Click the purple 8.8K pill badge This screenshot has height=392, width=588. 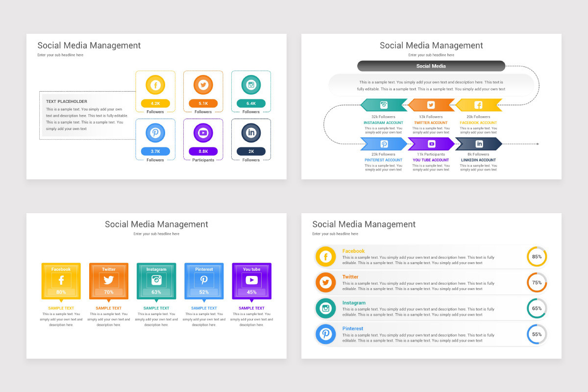203,151
